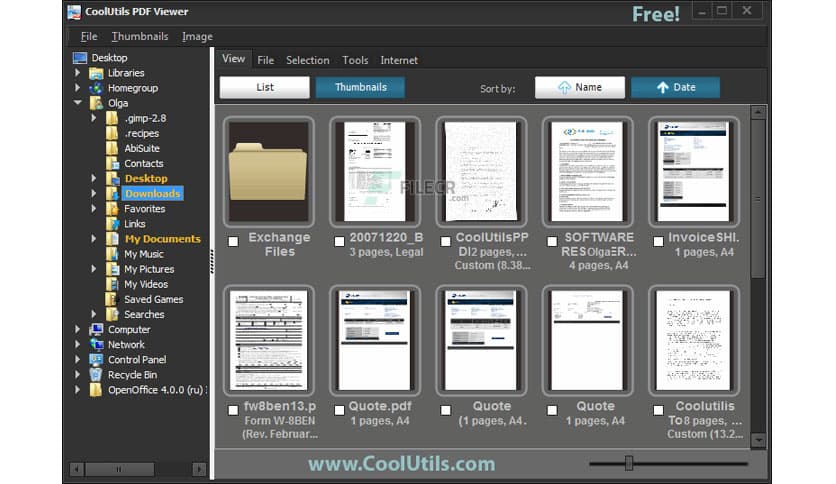The height and width of the screenshot is (484, 836).
Task: Switch to the Tools tab
Action: [355, 60]
